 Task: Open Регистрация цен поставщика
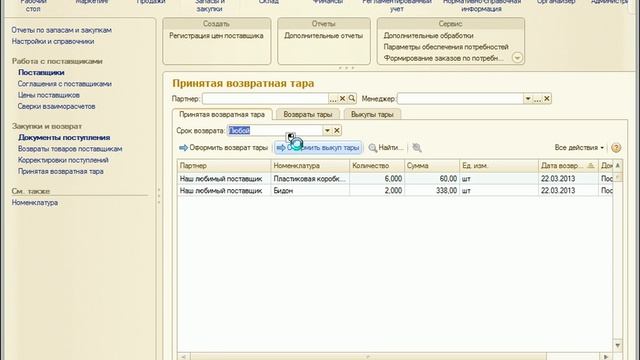pos(216,36)
